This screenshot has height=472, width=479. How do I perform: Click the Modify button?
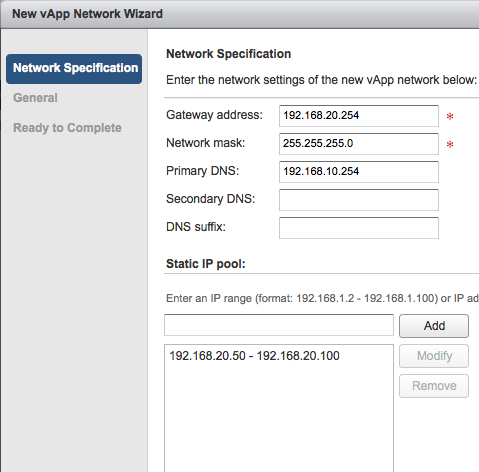point(434,356)
